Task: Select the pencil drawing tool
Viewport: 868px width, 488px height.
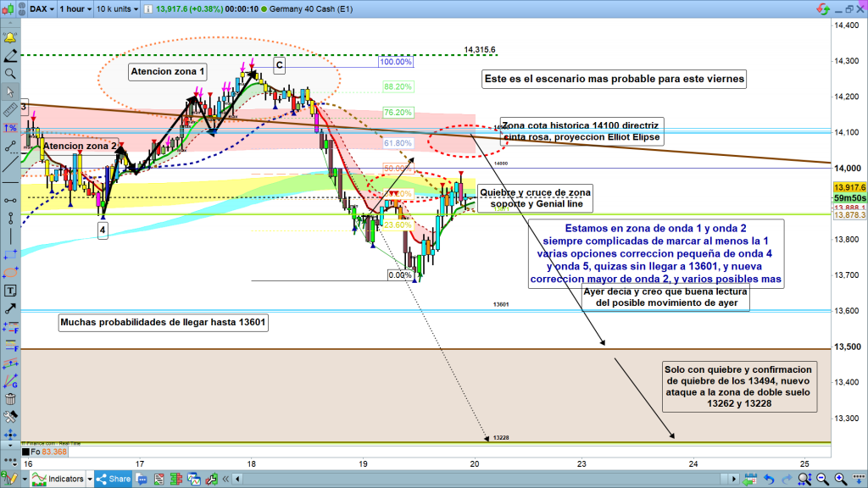Action: [10, 56]
